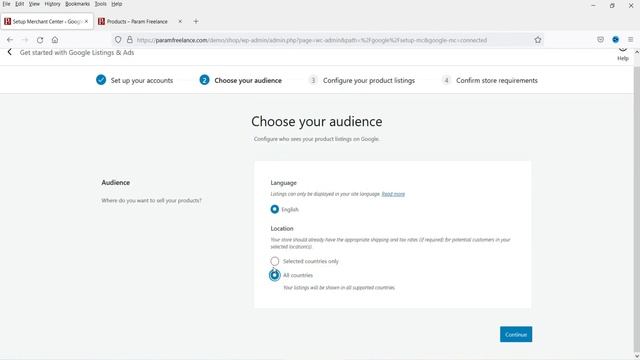Screen dimensions: 640x360
Task: Close the Products - Param Freelance tab
Action: point(180,21)
